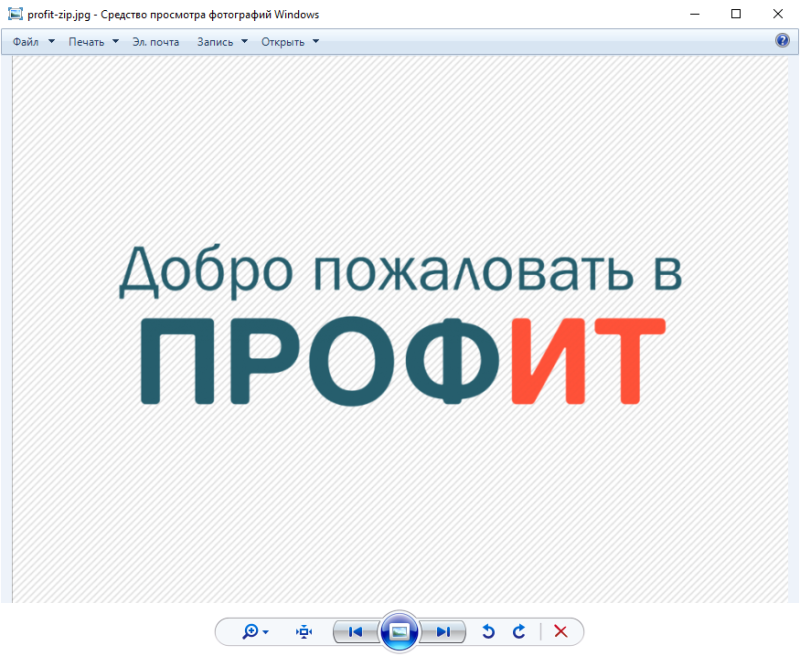Viewport: 800px width, 656px height.
Task: Open help with the question mark icon
Action: (782, 40)
